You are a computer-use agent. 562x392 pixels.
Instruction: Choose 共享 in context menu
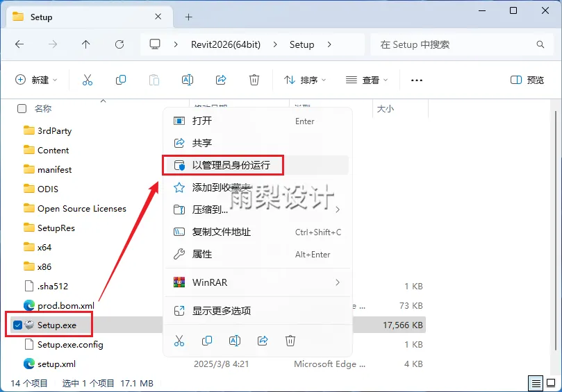(x=256, y=143)
